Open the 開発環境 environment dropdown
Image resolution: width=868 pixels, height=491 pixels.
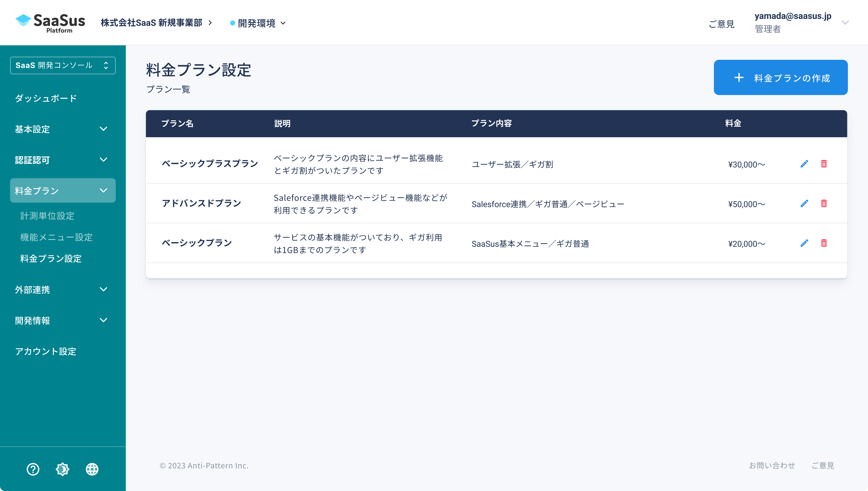(258, 23)
